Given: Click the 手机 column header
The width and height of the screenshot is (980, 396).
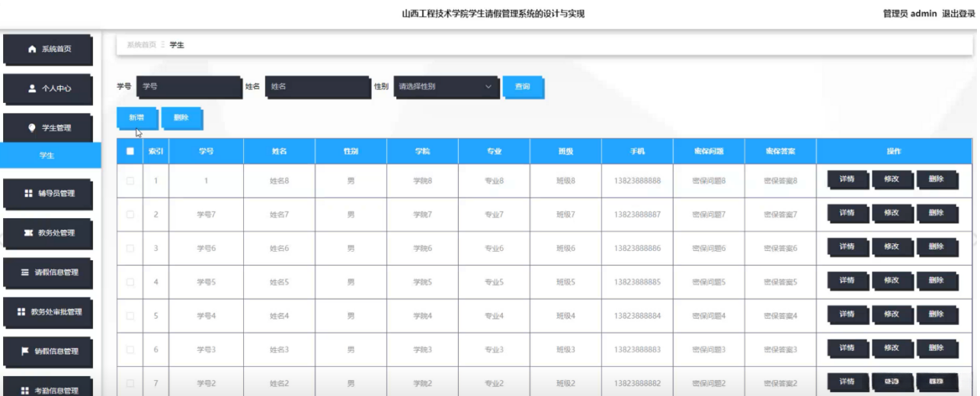Looking at the screenshot, I should [637, 151].
